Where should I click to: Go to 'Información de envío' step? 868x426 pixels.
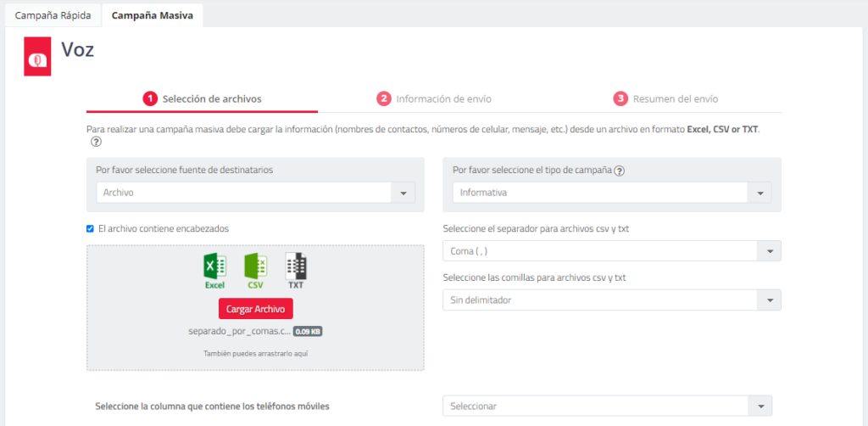pyautogui.click(x=442, y=98)
